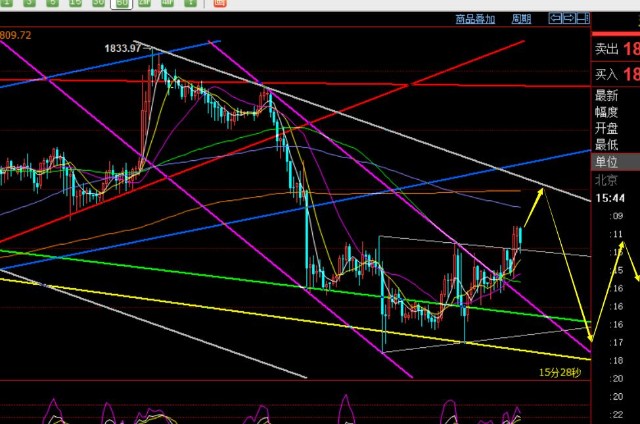The image size is (640, 424).
Task: Select the 最新 row in quote panel
Action: point(607,96)
